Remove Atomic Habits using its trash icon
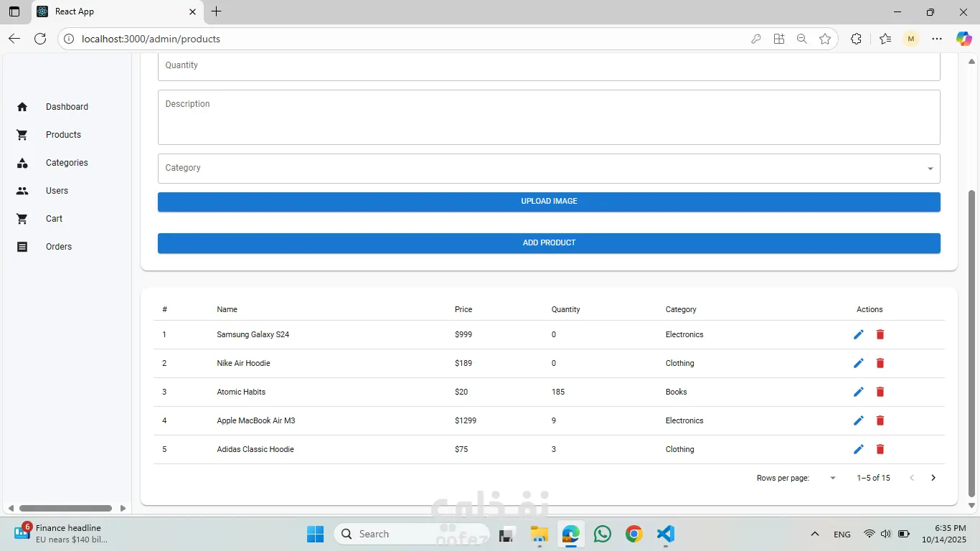 [x=880, y=392]
